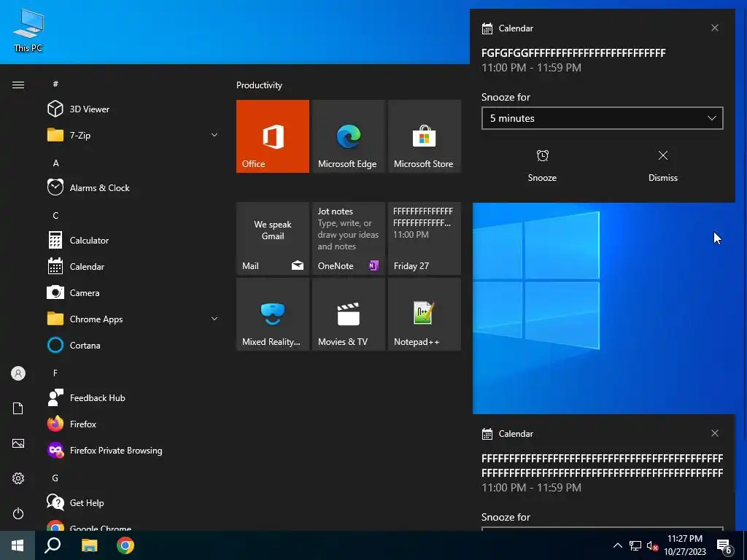Launch the Notepad++ tile
This screenshot has height=560, width=747.
[425, 314]
